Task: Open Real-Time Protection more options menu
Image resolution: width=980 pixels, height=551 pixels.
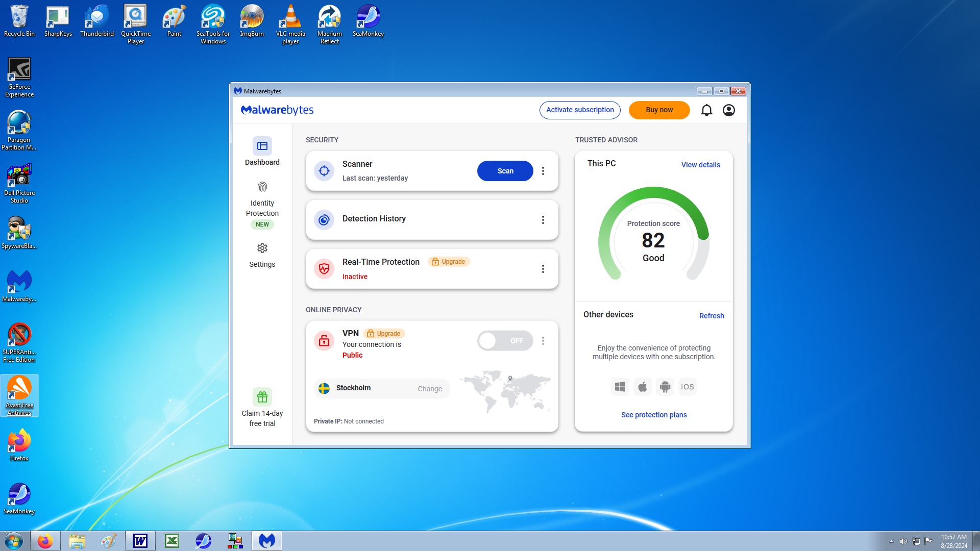Action: pos(543,269)
